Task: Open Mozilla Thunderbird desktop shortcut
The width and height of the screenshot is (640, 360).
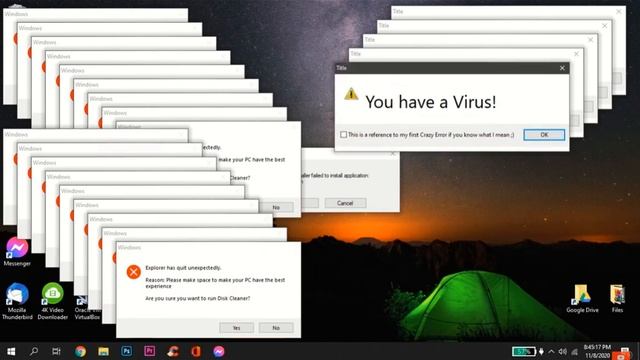Action: 17,301
